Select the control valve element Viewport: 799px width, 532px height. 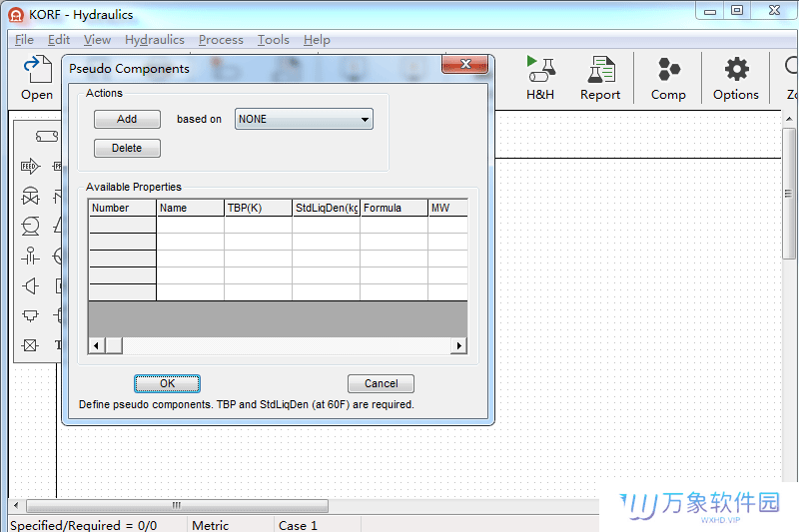click(30, 196)
